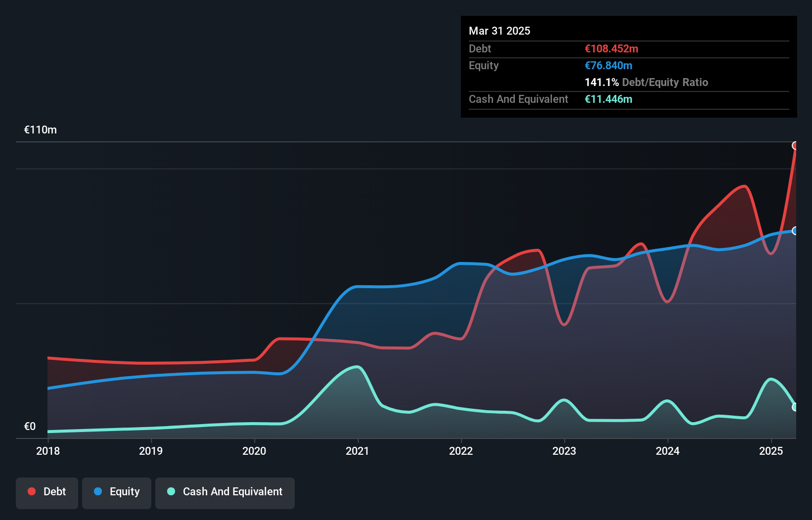This screenshot has height=520, width=812.
Task: Click the 2018 x-axis label
Action: [48, 451]
